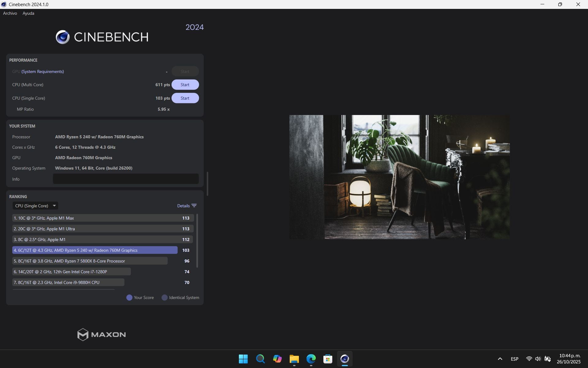Click the 103 pts single core score

(163, 98)
